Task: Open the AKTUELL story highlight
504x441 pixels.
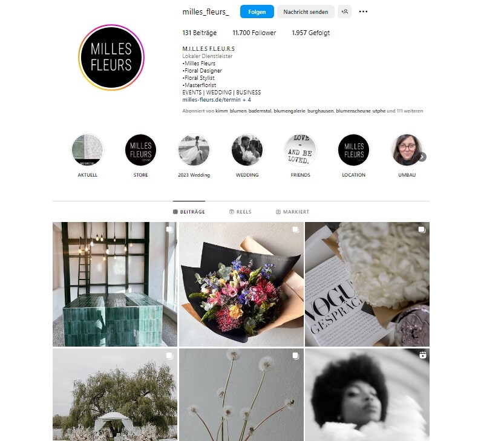Action: 87,150
